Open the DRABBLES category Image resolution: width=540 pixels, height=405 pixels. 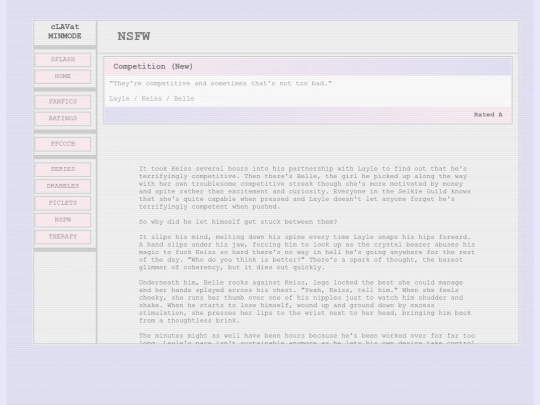click(63, 186)
